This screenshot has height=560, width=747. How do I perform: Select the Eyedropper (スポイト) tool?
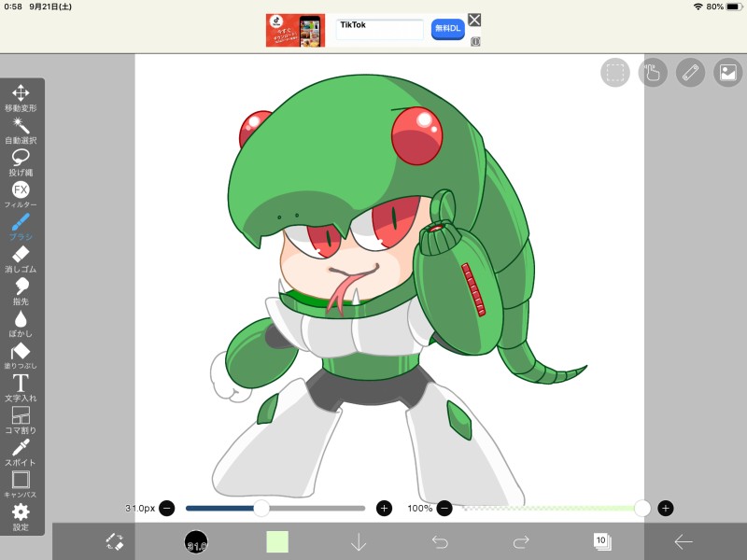pyautogui.click(x=21, y=453)
